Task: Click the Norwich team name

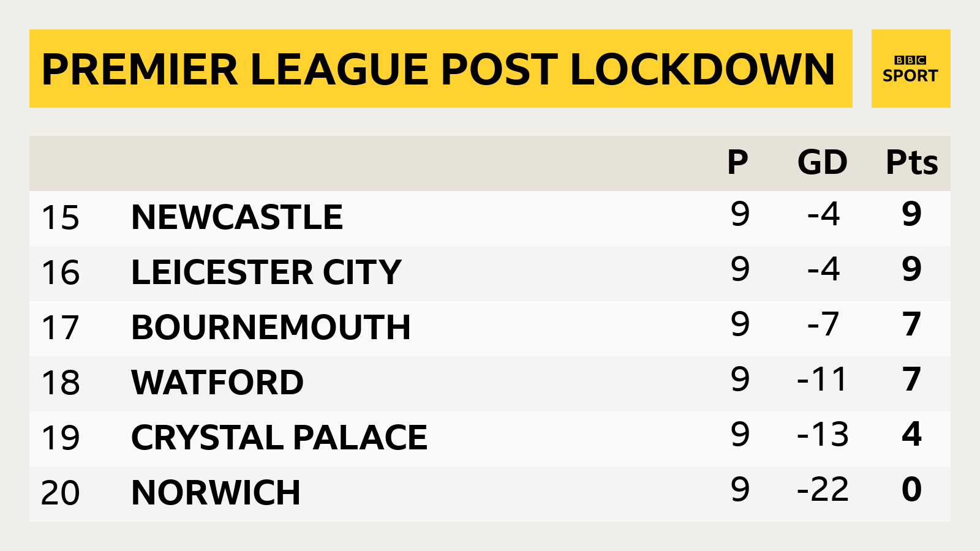Action: 216,493
